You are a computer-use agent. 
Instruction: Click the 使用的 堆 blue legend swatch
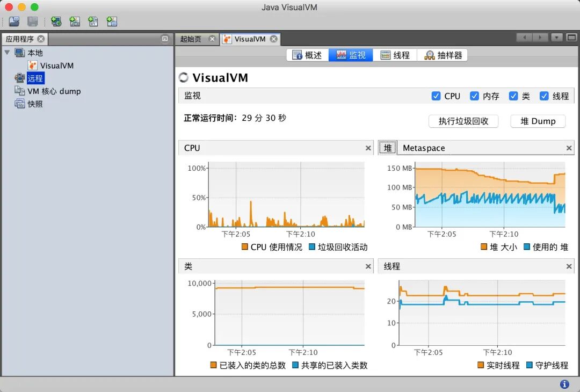(x=527, y=246)
